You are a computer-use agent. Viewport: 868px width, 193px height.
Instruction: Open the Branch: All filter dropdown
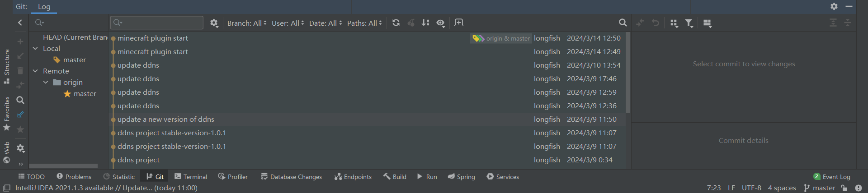246,23
